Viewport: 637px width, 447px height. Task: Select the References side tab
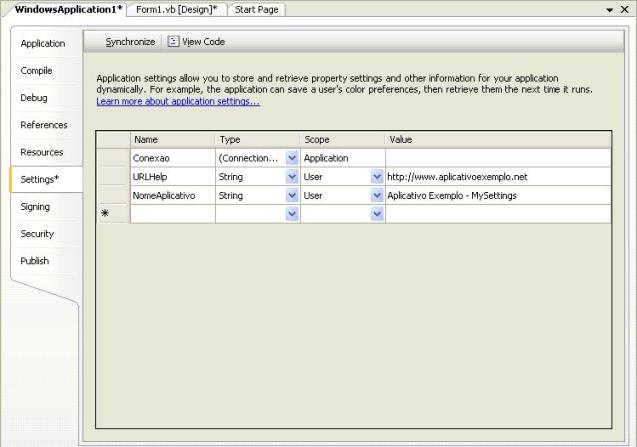pos(44,125)
